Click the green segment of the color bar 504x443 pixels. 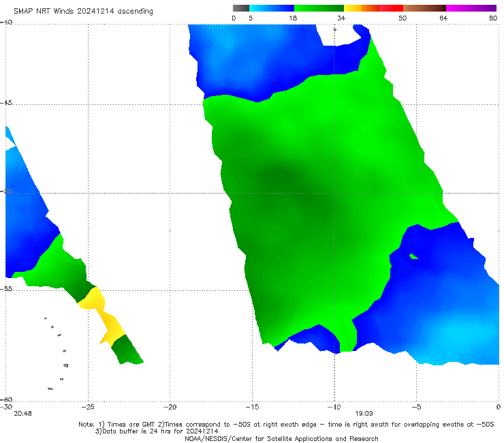point(319,8)
